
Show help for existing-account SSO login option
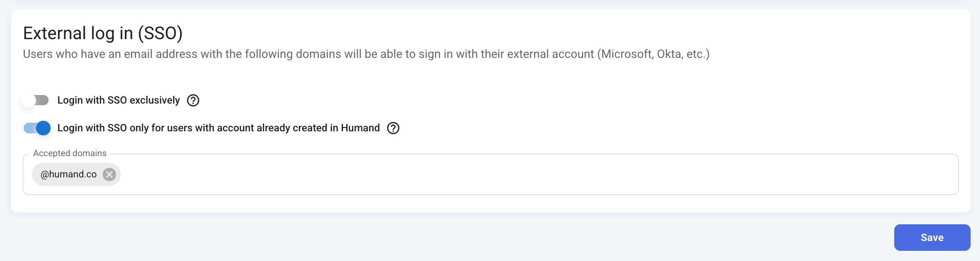[393, 128]
